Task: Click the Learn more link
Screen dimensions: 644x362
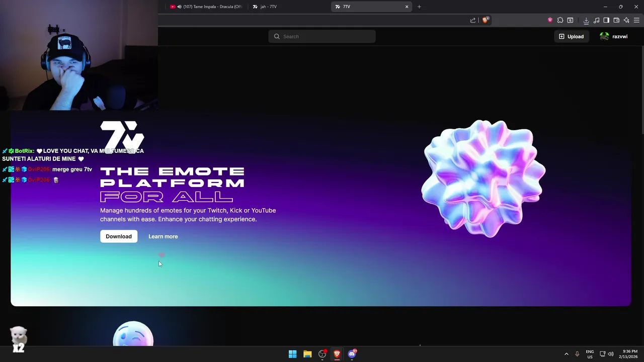Action: (x=163, y=236)
